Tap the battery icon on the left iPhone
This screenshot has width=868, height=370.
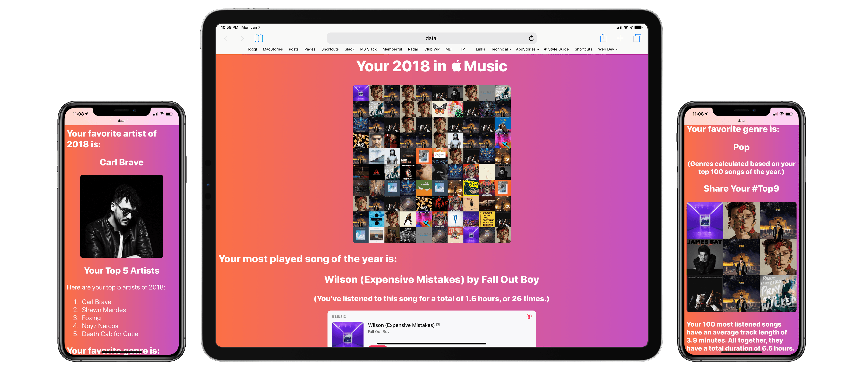click(169, 114)
